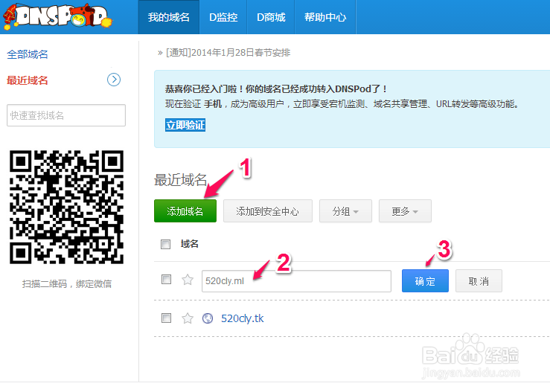This screenshot has height=392, width=550.
Task: Expand the 更多 dropdown
Action: [x=405, y=211]
